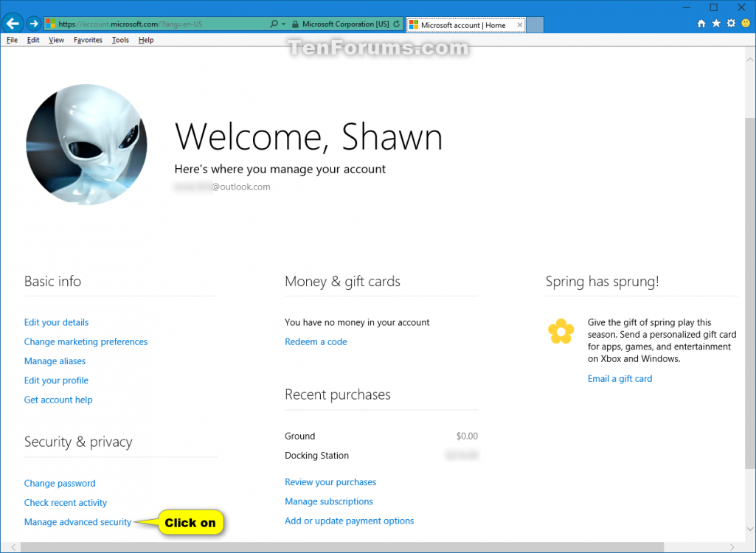
Task: Click the smiley feedback icon
Action: click(745, 24)
